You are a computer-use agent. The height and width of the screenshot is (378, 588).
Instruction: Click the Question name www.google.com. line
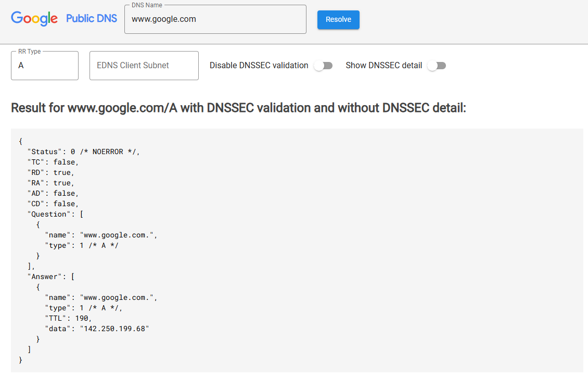coord(101,235)
